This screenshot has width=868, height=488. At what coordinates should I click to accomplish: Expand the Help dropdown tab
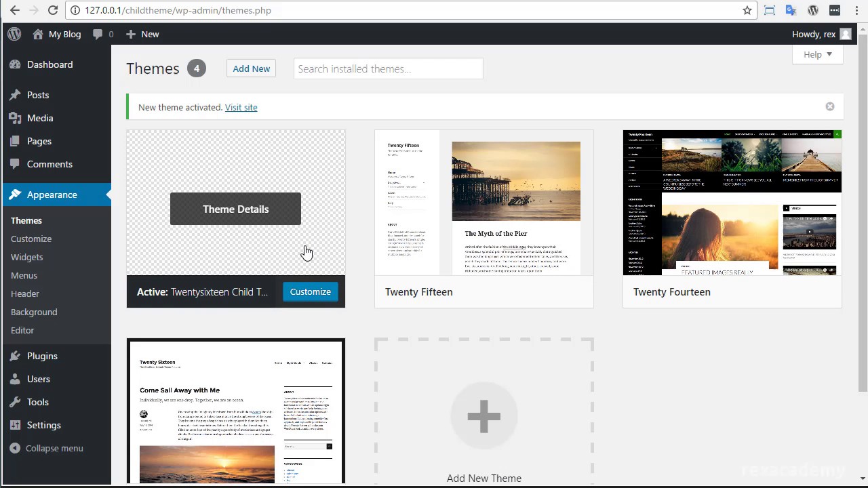tap(818, 54)
